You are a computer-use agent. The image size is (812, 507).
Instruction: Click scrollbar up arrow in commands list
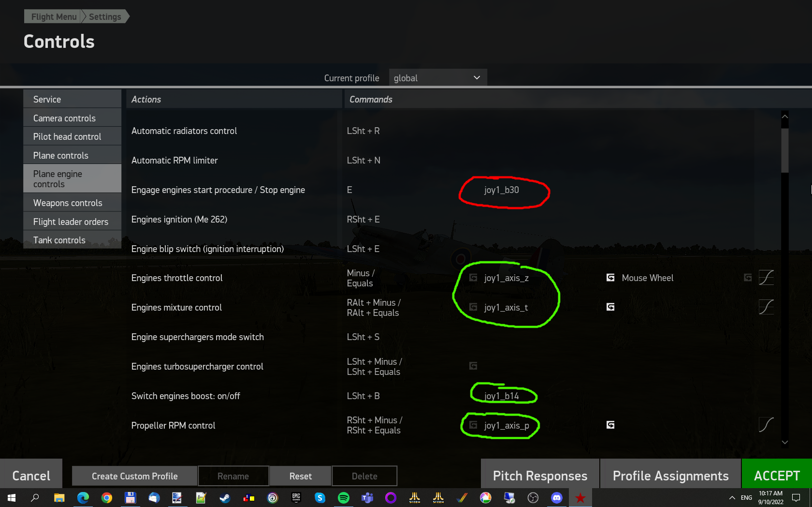[785, 117]
